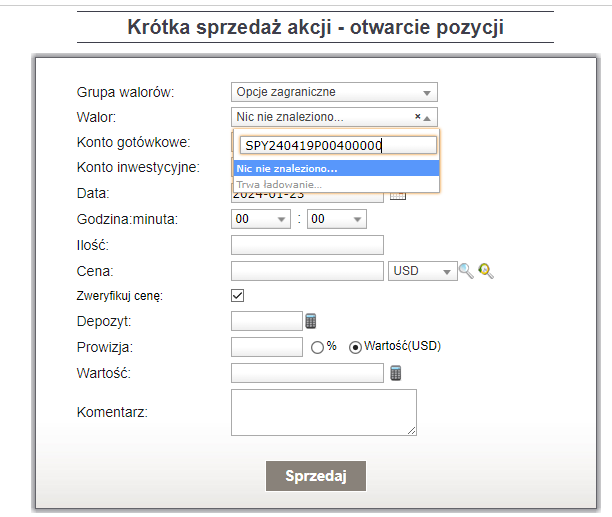Open the calculator icon next to Wartość
The height and width of the screenshot is (517, 612).
click(396, 373)
